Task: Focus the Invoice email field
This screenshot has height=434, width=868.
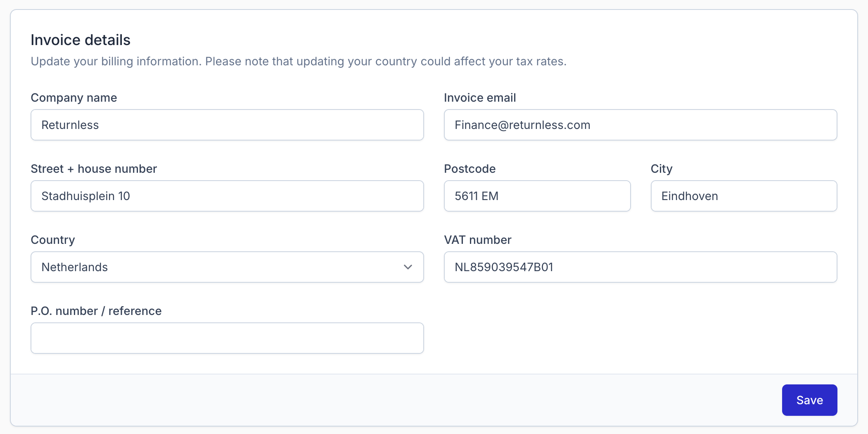Action: (x=640, y=125)
